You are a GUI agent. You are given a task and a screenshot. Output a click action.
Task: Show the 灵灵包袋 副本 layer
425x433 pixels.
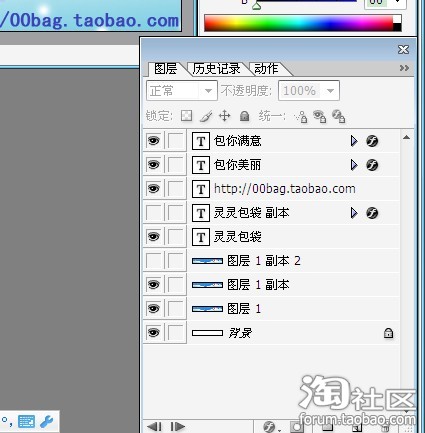pyautogui.click(x=153, y=213)
